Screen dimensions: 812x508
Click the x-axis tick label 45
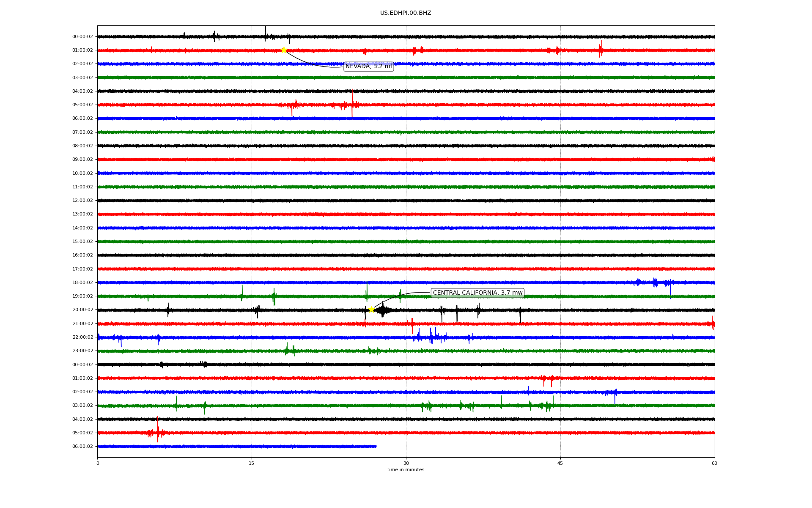click(x=560, y=463)
